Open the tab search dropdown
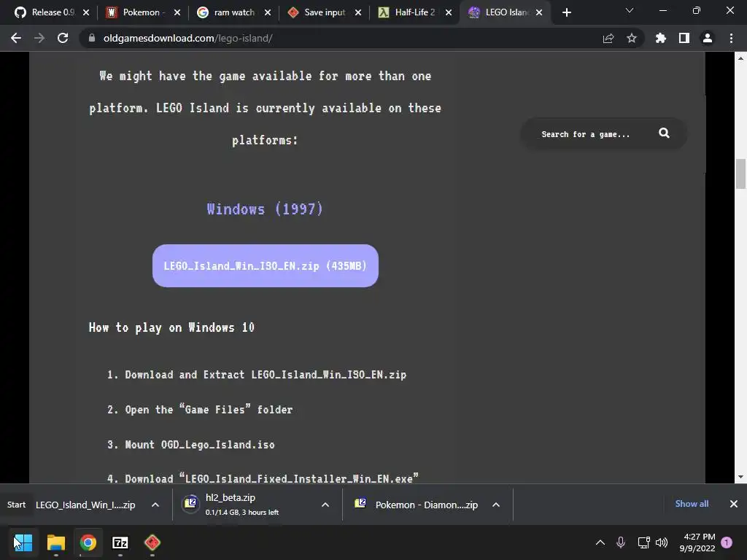 (630, 10)
